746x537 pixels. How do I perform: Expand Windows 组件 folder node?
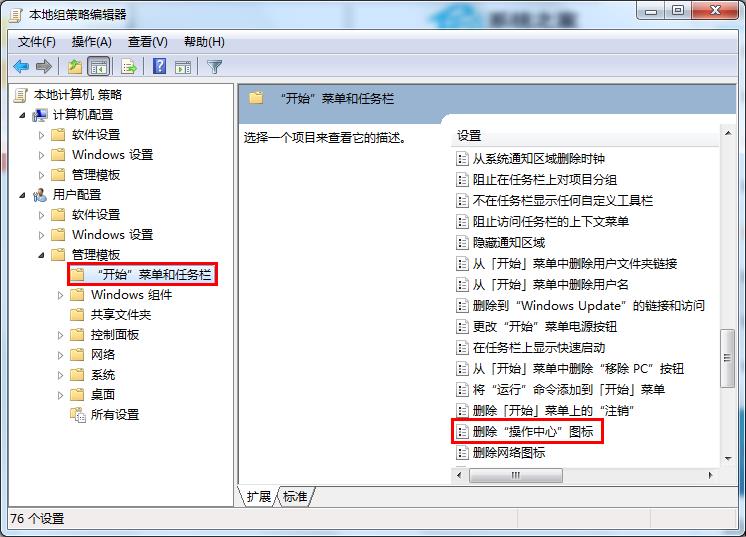pyautogui.click(x=60, y=295)
